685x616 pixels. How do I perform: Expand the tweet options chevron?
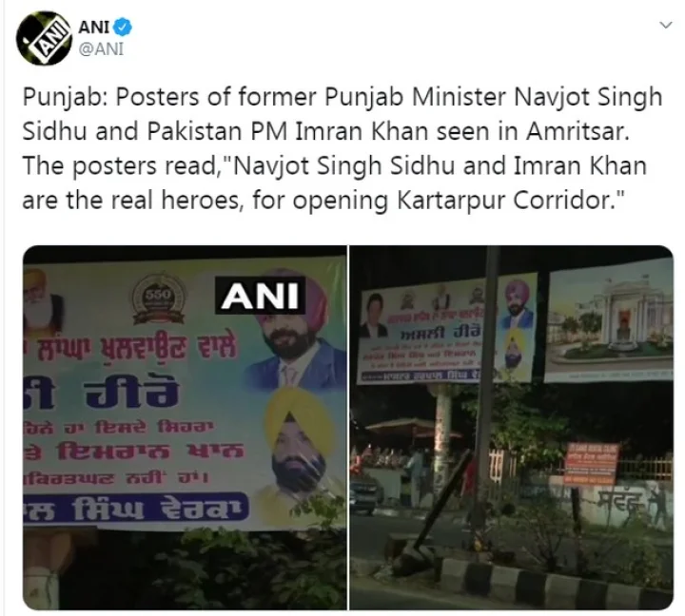click(666, 25)
